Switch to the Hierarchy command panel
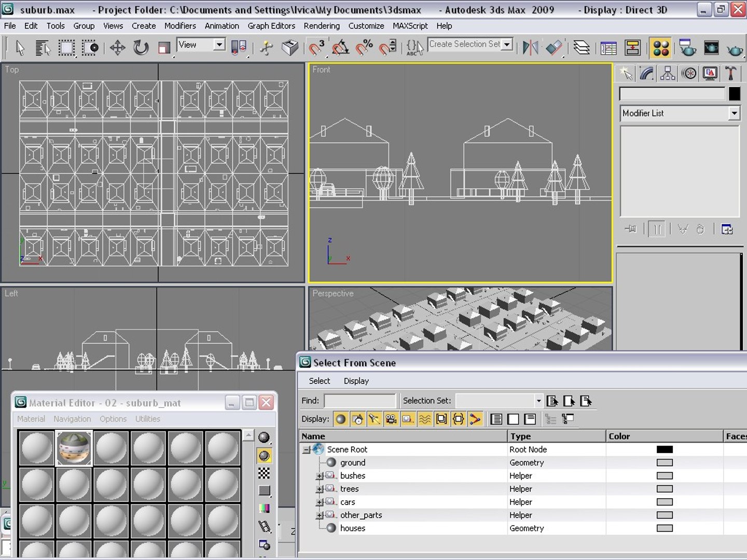Viewport: 747px width, 560px height. (668, 73)
